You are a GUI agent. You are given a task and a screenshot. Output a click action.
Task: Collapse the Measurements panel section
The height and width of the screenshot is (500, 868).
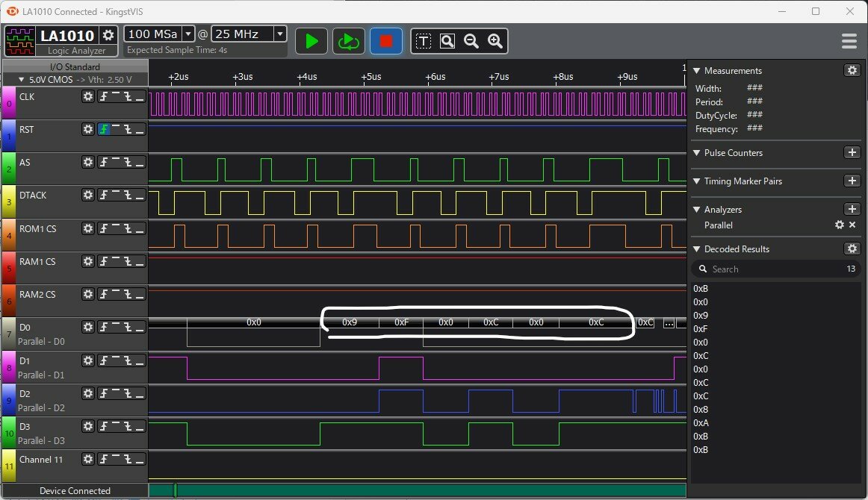(x=697, y=71)
